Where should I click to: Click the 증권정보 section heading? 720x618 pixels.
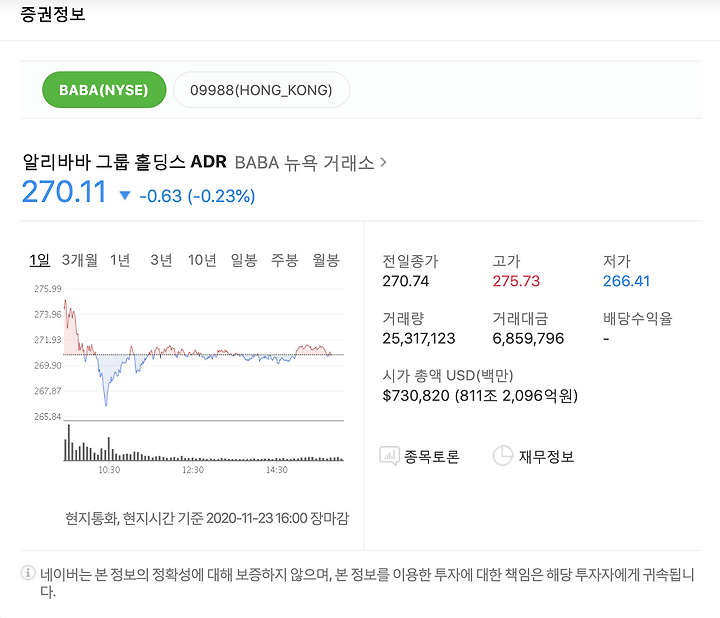[52, 14]
